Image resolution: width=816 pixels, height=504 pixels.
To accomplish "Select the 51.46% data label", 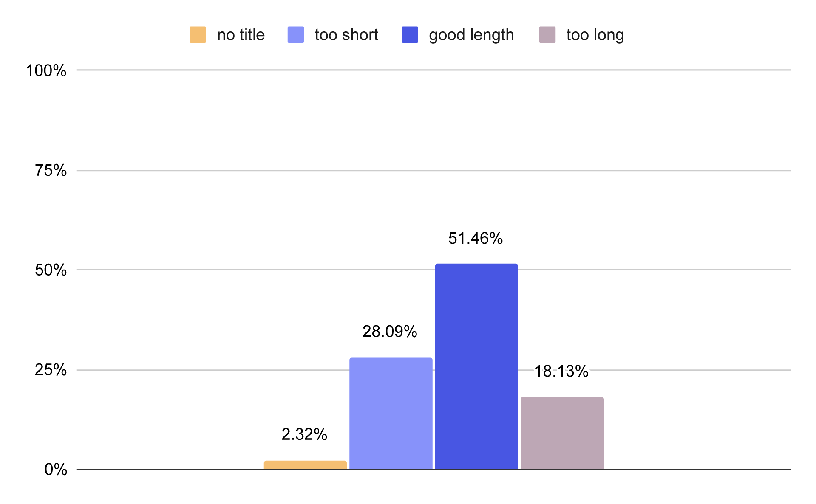I will tap(476, 238).
